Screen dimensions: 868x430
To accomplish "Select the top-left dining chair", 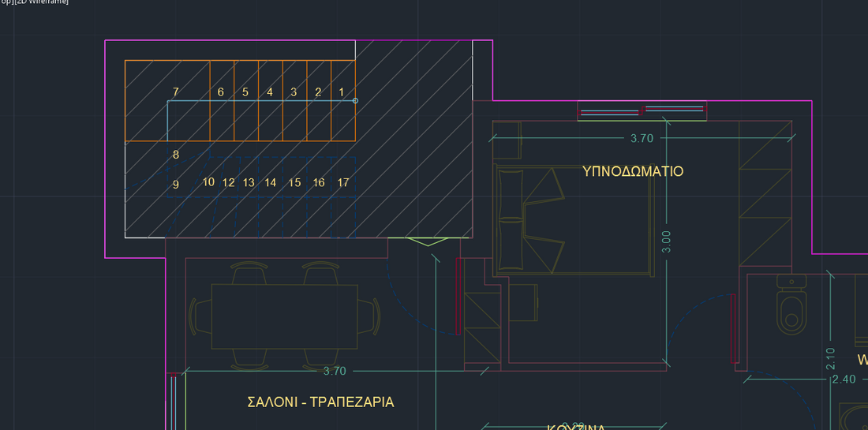I will click(x=249, y=272).
